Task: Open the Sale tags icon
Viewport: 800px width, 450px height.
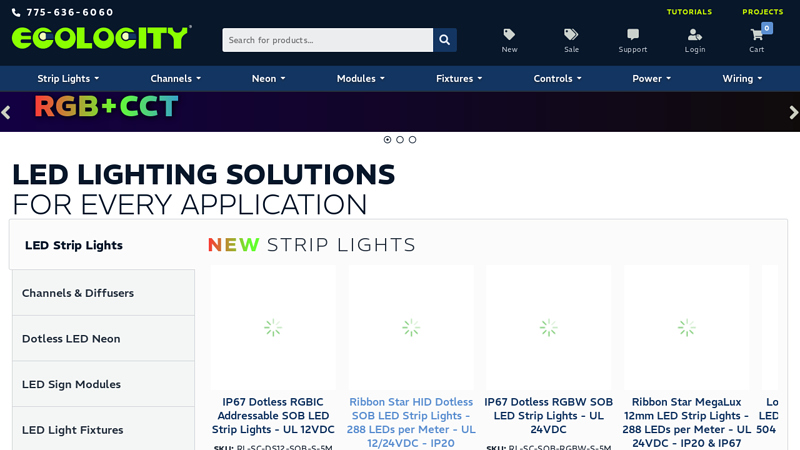Action: 571,35
